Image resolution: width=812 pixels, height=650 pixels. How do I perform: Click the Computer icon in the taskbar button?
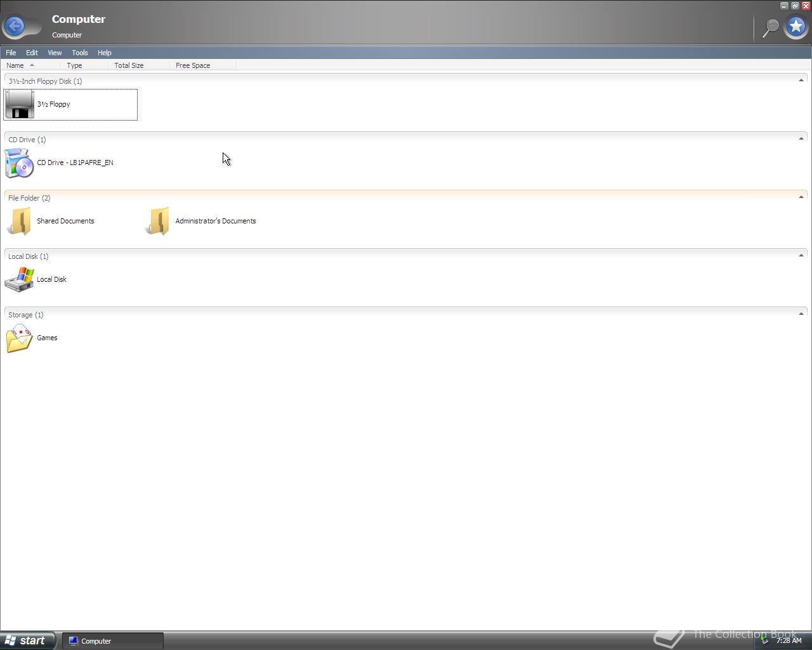[x=74, y=641]
